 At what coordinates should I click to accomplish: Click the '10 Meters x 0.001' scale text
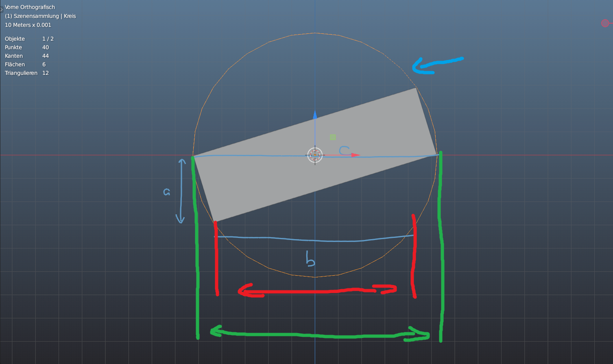pos(28,25)
